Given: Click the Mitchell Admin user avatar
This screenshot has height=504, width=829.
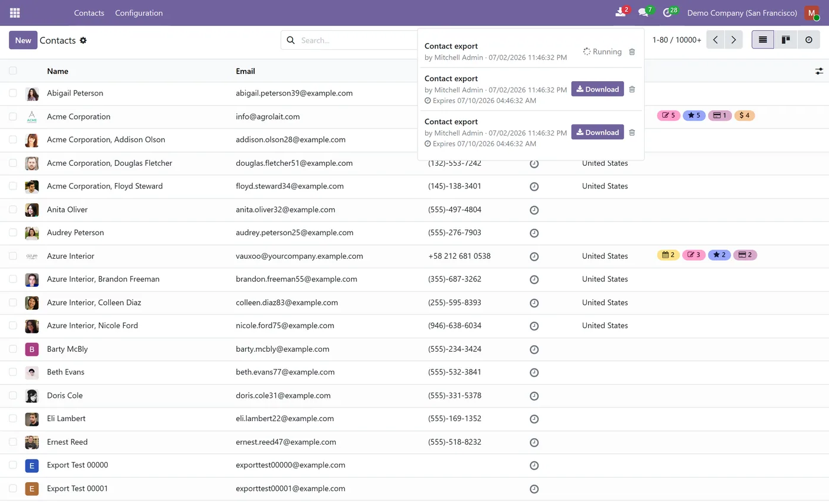Looking at the screenshot, I should [811, 13].
